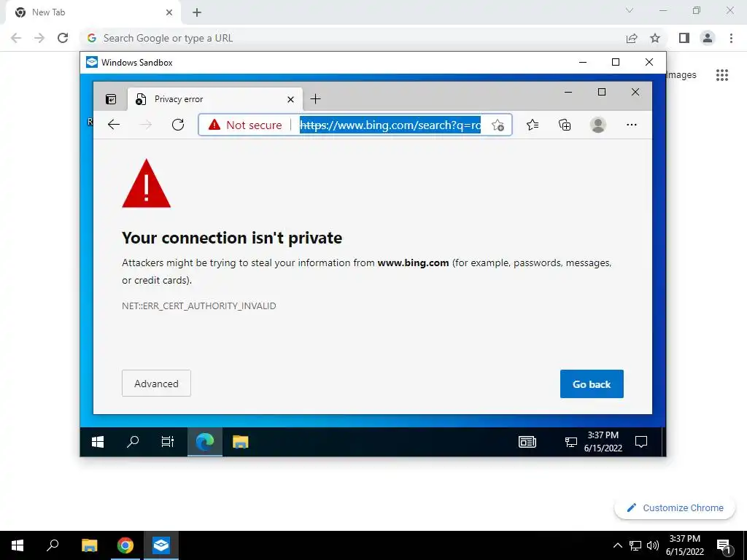747x560 pixels.
Task: Click the Customize Chrome button
Action: [675, 507]
